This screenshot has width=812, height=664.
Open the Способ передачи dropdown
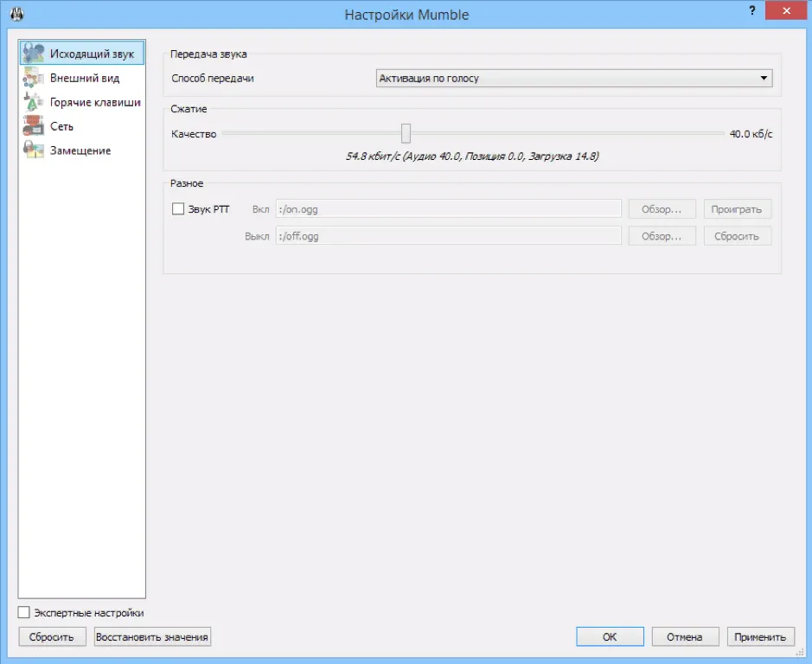[x=574, y=78]
